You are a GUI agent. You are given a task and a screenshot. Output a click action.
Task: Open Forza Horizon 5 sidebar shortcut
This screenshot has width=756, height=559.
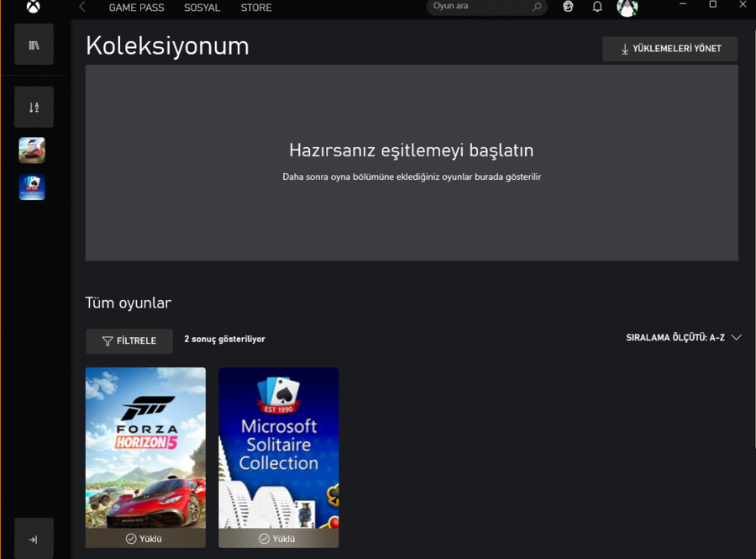[32, 150]
